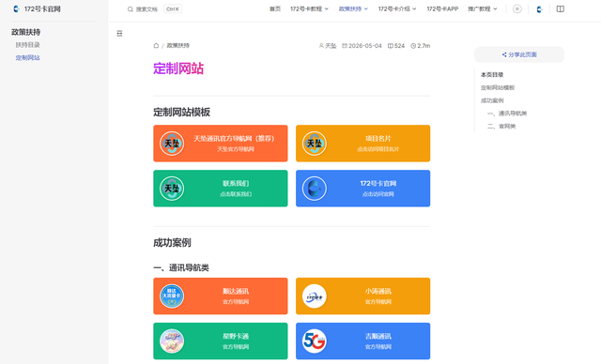Image resolution: width=601 pixels, height=364 pixels.
Task: Open the 172号卡官网 blue card
Action: click(363, 189)
